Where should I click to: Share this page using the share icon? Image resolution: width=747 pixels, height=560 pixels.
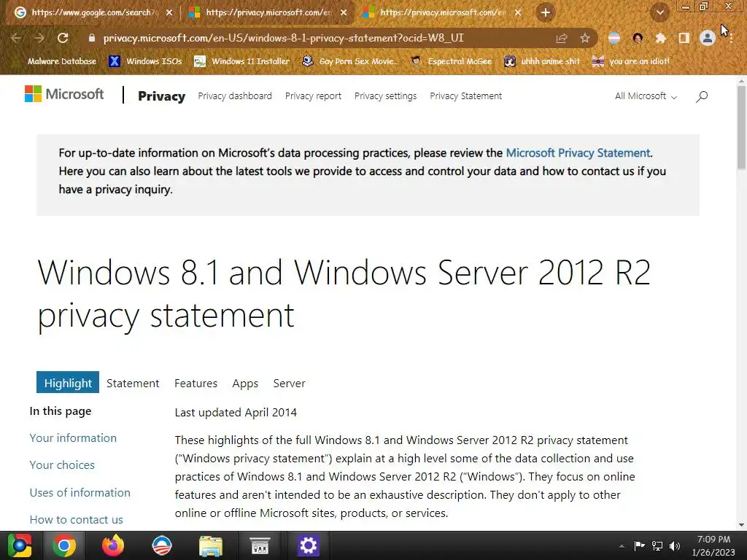[x=562, y=38]
